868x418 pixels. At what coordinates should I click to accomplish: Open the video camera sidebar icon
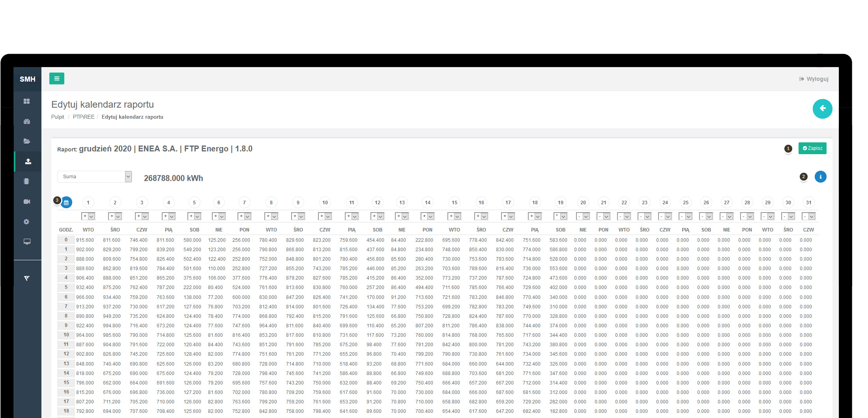[27, 202]
